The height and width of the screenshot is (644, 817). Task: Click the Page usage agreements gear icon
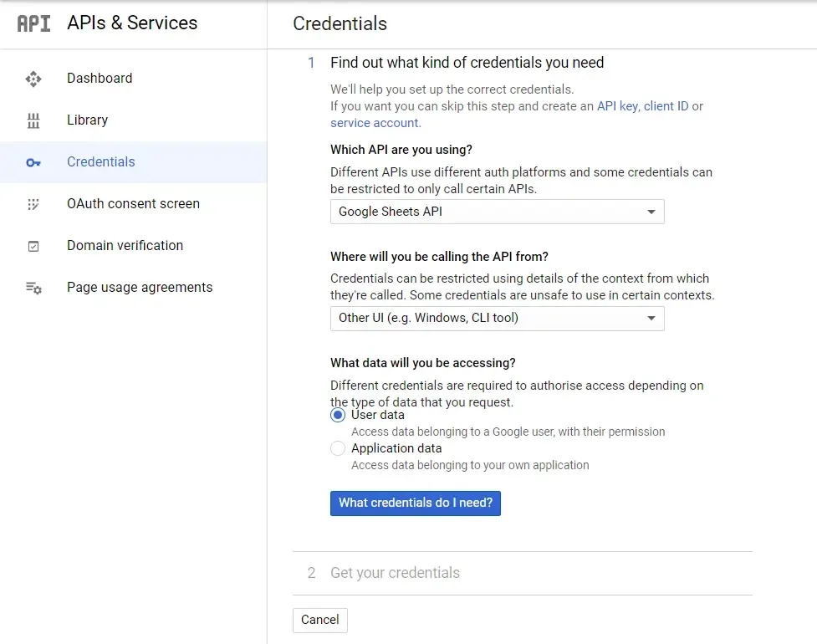(34, 288)
